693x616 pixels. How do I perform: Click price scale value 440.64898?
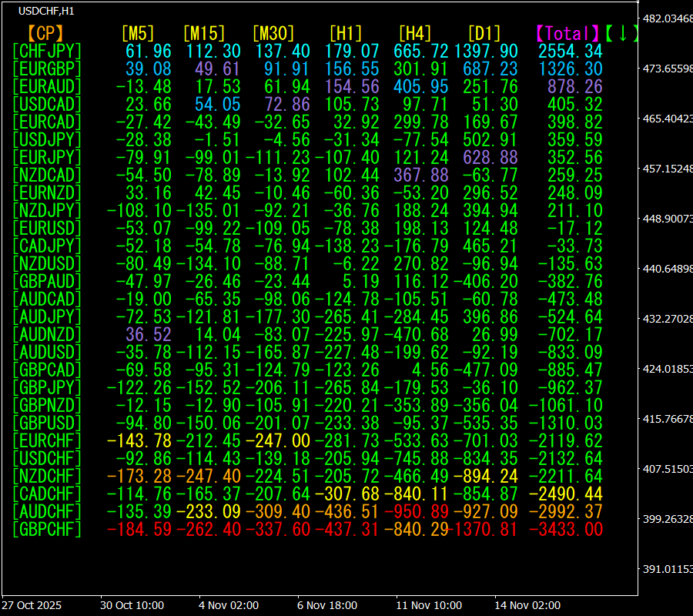tap(667, 269)
